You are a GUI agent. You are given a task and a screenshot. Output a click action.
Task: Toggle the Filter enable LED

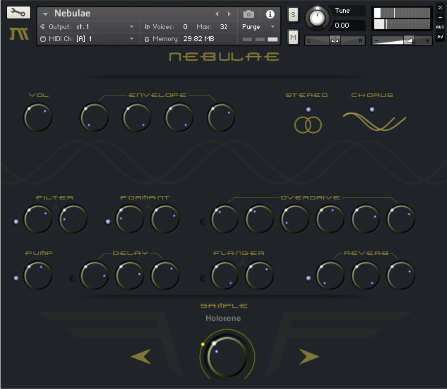16,221
